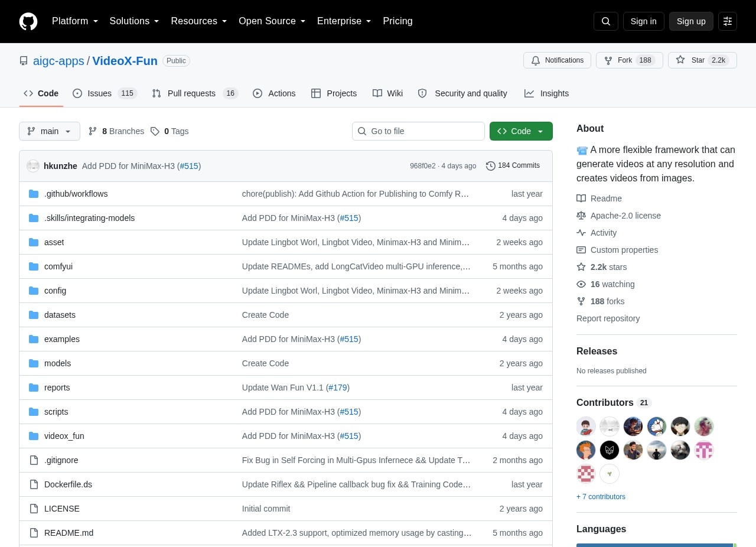Expand the Platform menu
Screen dimensions: 756x547
tap(75, 21)
